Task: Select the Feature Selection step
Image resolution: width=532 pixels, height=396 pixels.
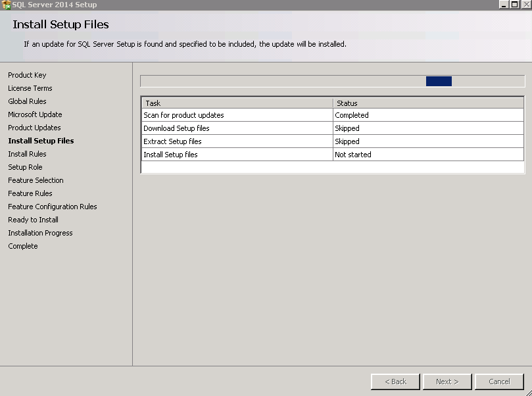Action: (x=36, y=180)
